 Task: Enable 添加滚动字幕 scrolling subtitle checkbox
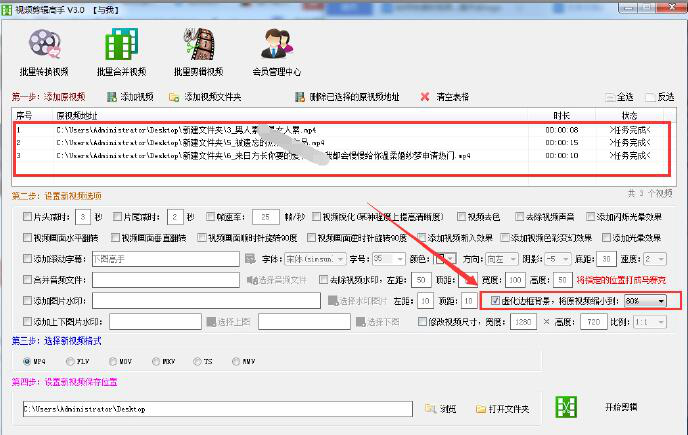tap(27, 259)
